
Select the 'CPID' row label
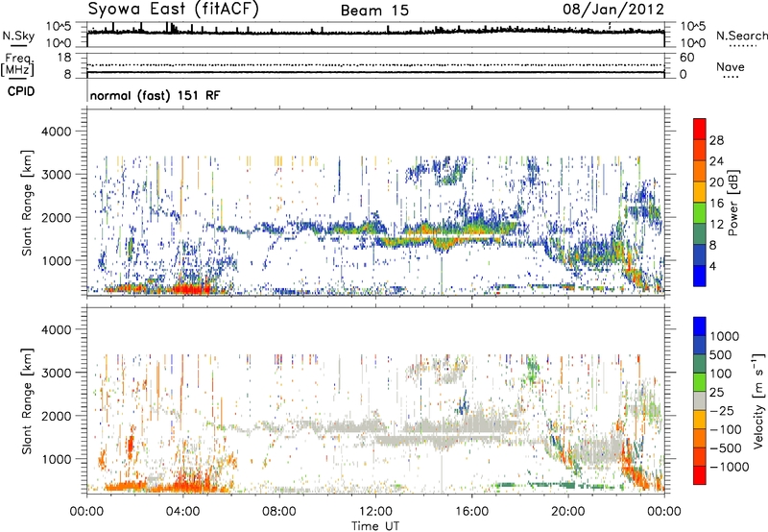tap(21, 91)
